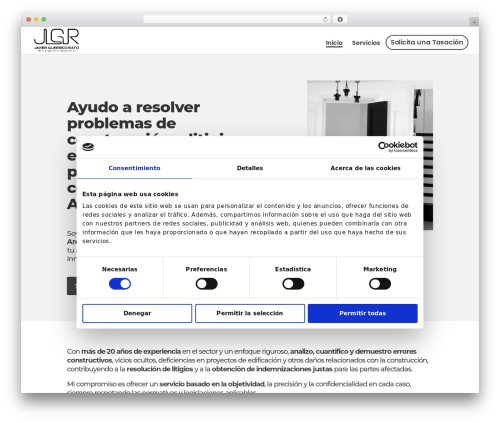The width and height of the screenshot is (500, 423).
Task: Click the cookie icon in the dialog header
Action: (x=88, y=147)
